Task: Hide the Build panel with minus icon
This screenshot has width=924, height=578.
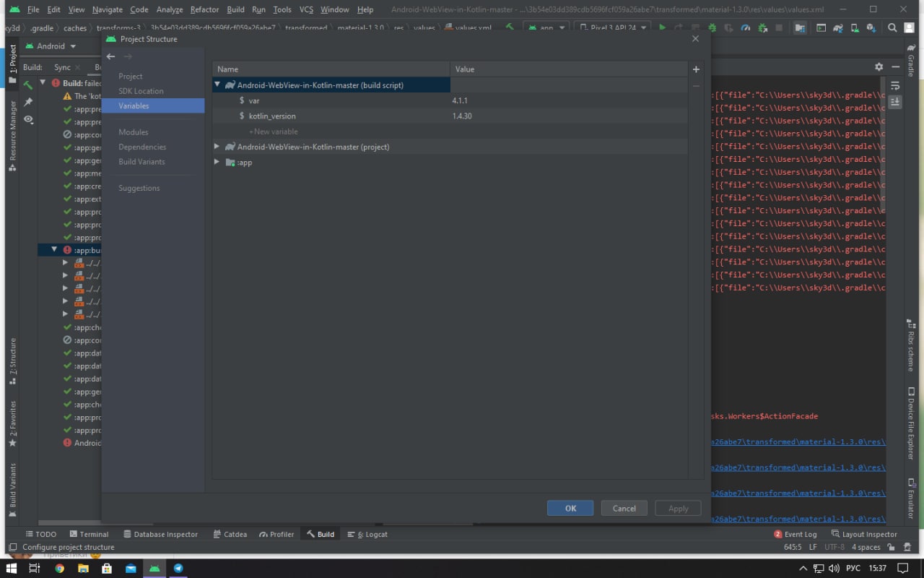Action: coord(895,66)
